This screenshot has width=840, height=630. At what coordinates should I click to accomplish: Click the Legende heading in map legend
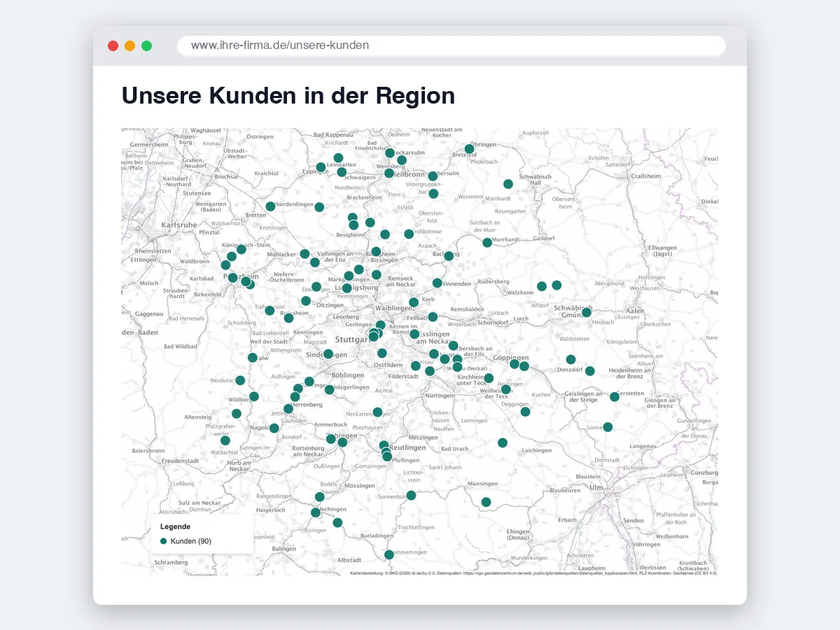tap(175, 526)
